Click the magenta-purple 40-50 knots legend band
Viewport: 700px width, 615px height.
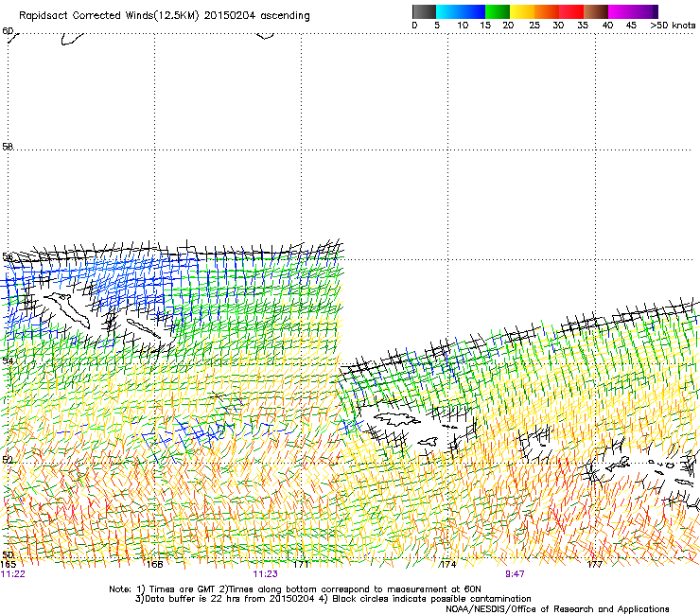point(633,11)
